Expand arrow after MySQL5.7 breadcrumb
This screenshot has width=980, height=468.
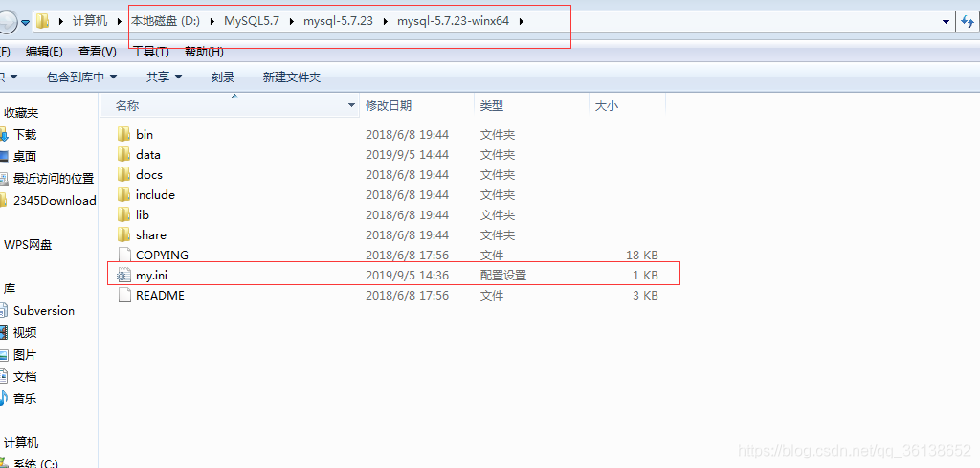tap(292, 21)
